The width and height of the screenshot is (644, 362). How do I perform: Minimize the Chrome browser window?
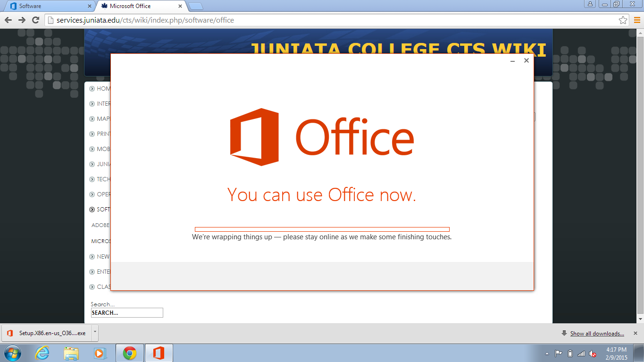click(x=604, y=4)
